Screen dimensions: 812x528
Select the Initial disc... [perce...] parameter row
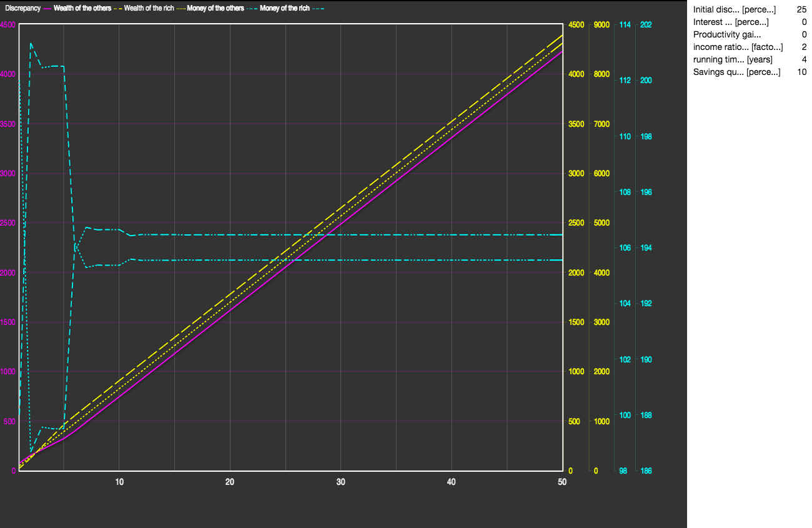[750, 10]
